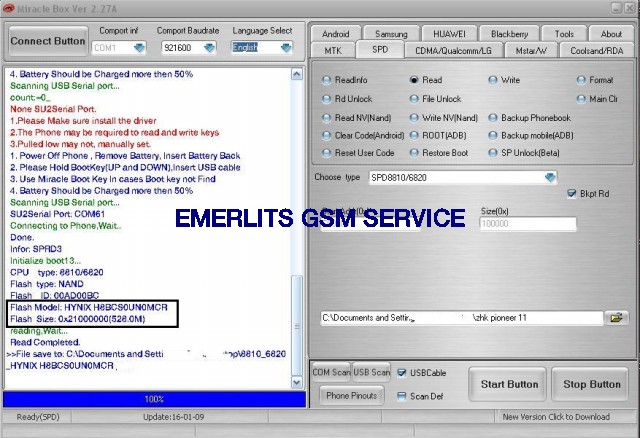Image resolution: width=640 pixels, height=438 pixels.
Task: Switch to the CDMA/Qualcomm/LG tab
Action: click(453, 51)
